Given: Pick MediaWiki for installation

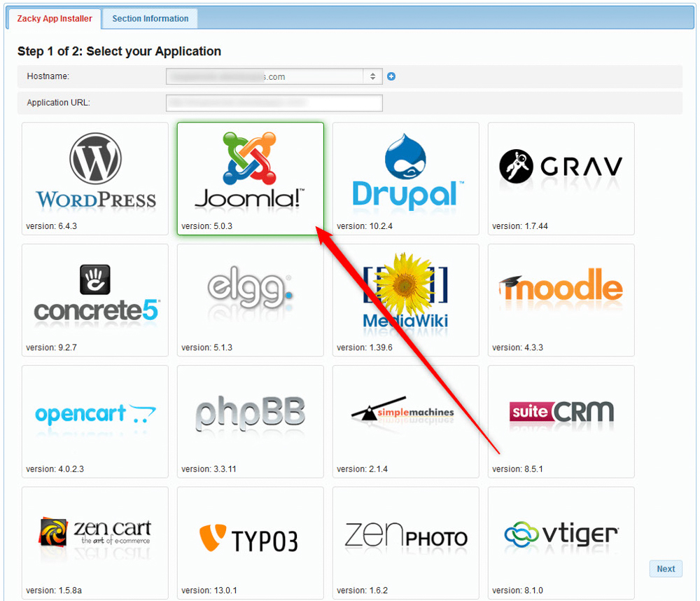Looking at the screenshot, I should [x=405, y=294].
